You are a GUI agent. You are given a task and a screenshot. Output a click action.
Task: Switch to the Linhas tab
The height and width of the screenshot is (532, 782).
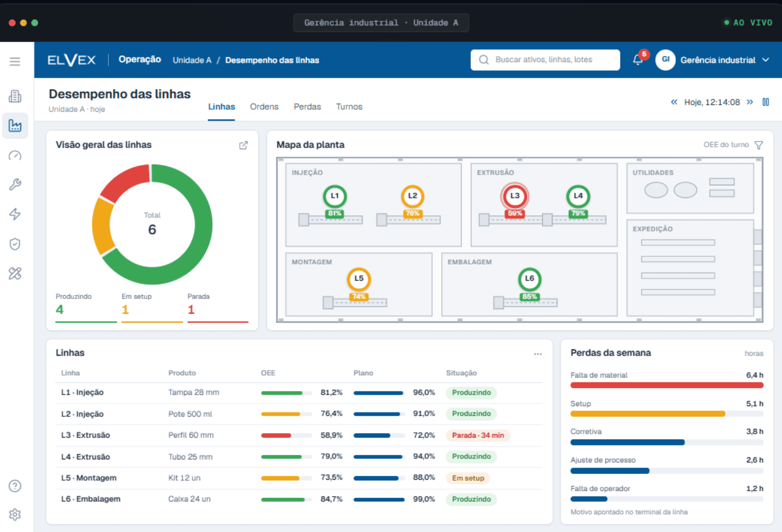tap(221, 107)
